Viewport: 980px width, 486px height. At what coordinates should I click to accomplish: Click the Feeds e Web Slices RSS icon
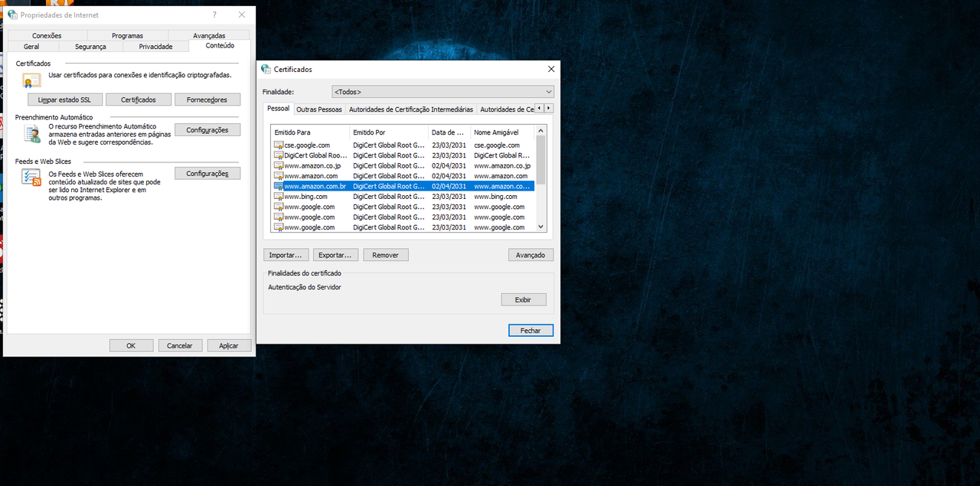click(31, 178)
